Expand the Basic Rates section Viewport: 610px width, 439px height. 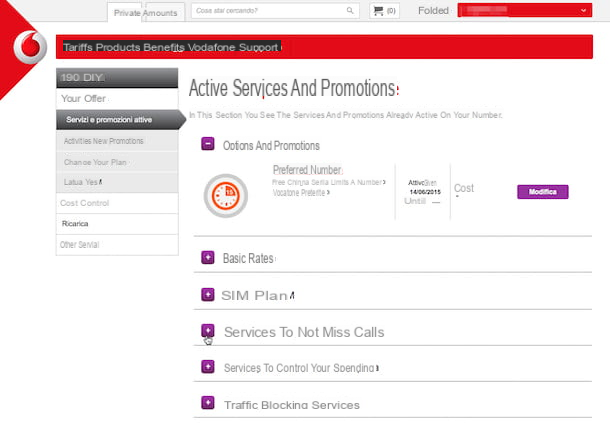[208, 258]
